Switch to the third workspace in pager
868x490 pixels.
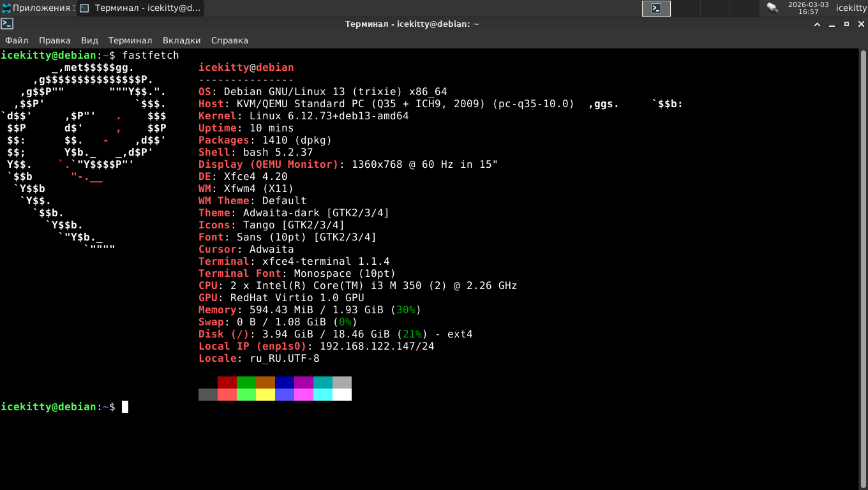click(715, 8)
